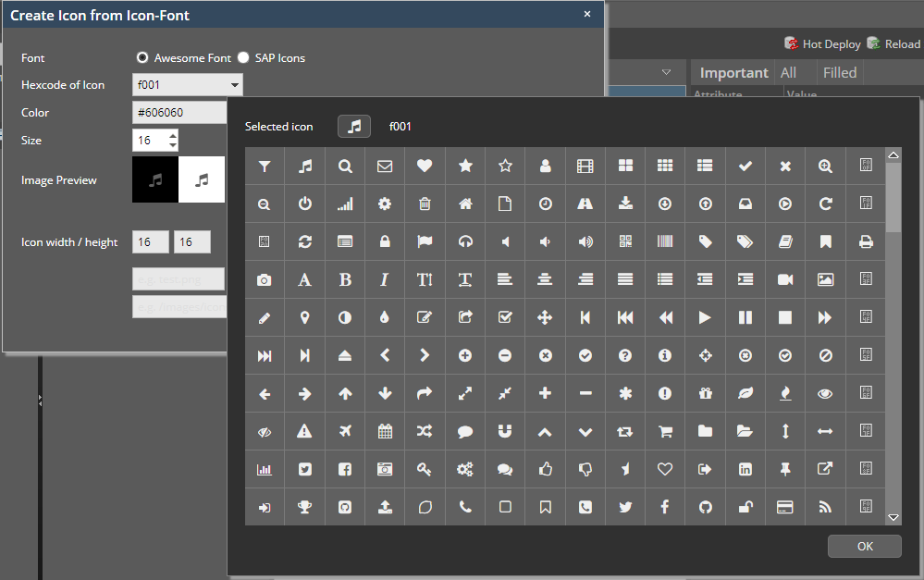Choose the calendar icon

point(385,431)
